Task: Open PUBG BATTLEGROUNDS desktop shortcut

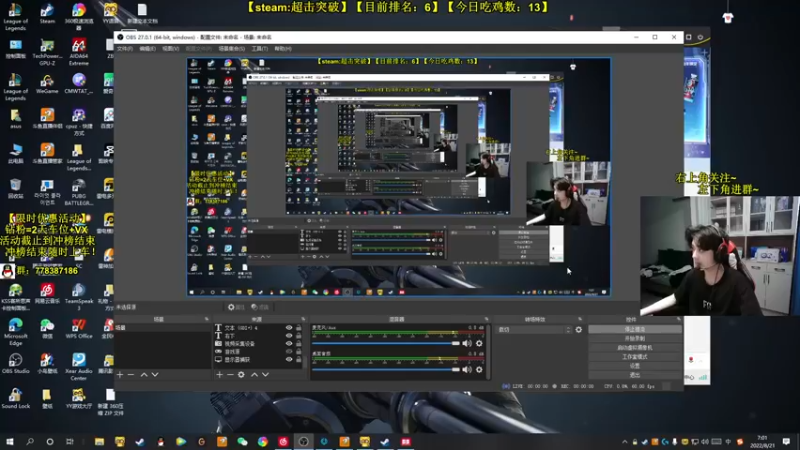Action: click(x=79, y=192)
